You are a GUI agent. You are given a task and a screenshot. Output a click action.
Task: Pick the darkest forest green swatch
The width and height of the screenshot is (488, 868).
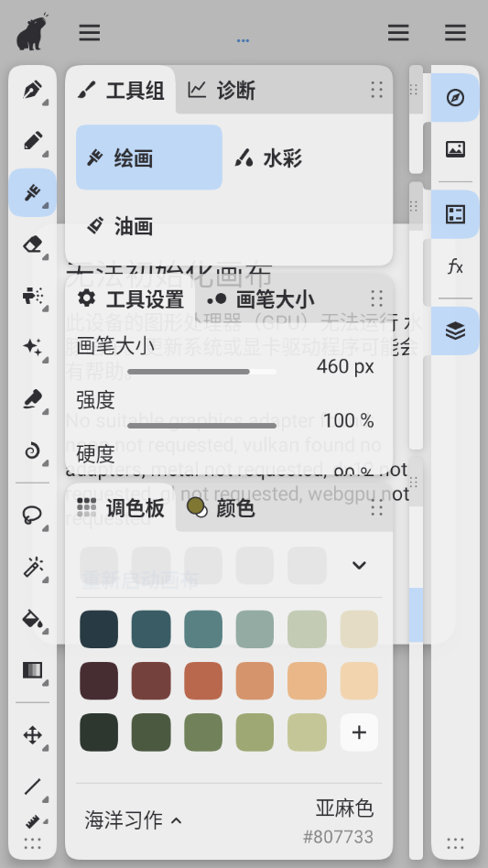(99, 732)
